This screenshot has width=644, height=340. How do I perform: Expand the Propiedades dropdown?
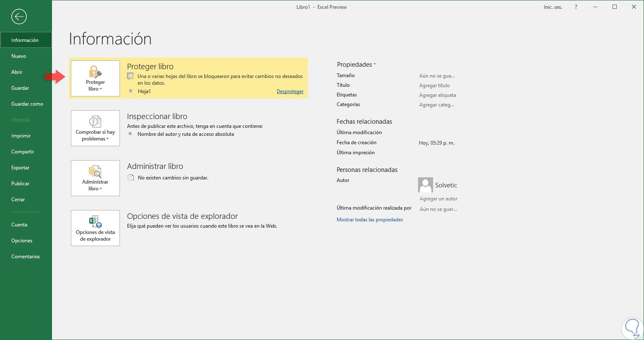point(356,65)
